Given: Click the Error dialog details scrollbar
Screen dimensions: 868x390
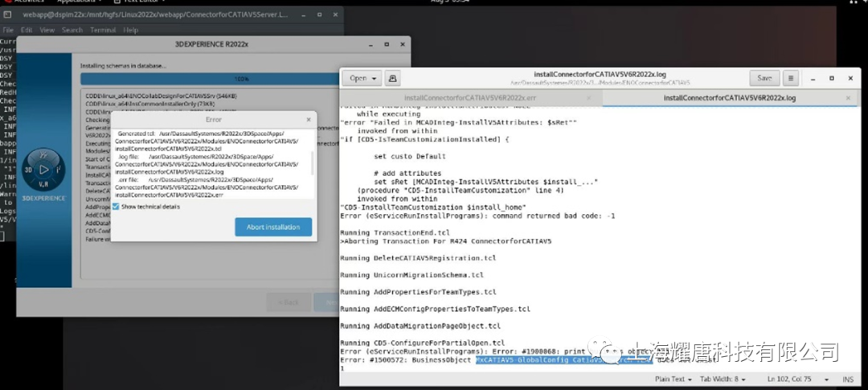Looking at the screenshot, I should (313, 165).
